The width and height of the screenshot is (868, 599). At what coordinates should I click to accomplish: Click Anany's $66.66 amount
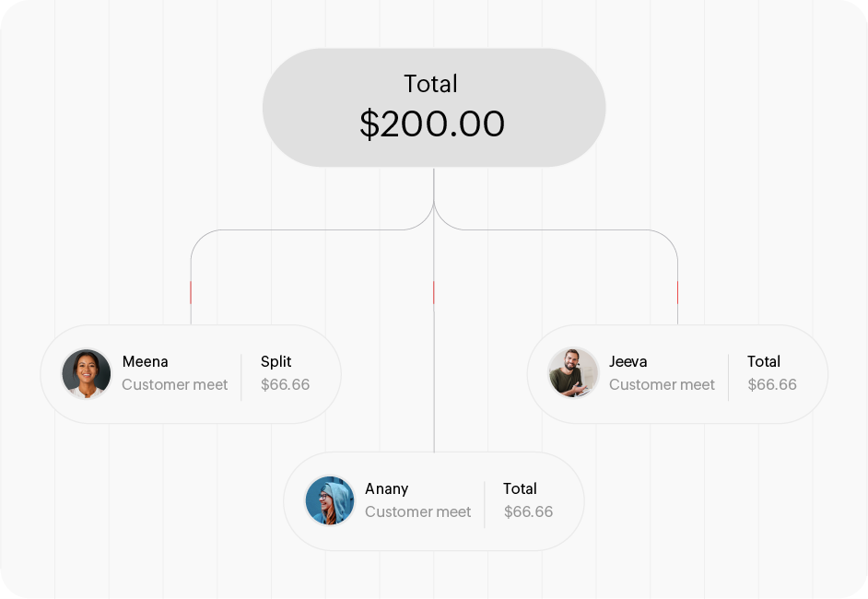pyautogui.click(x=528, y=511)
